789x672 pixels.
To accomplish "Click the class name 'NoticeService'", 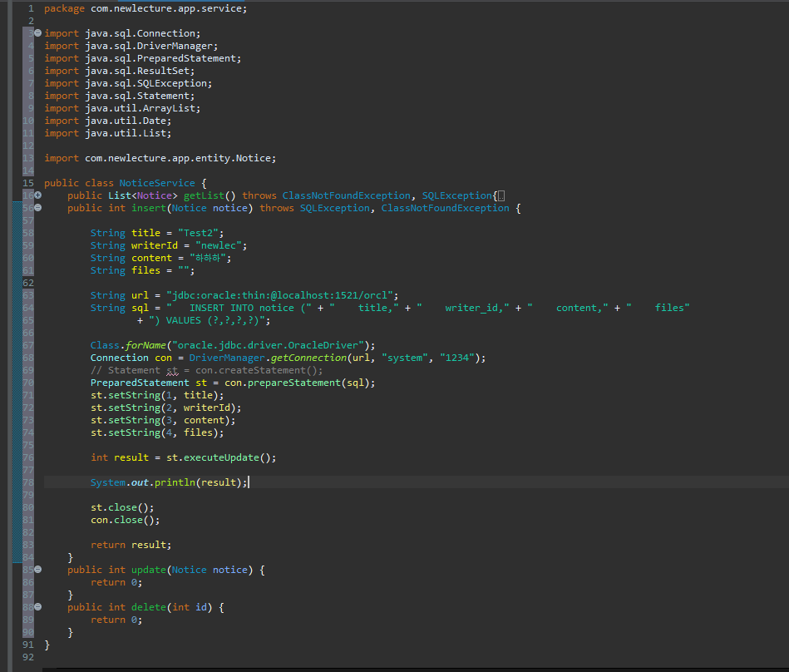I will (x=157, y=183).
